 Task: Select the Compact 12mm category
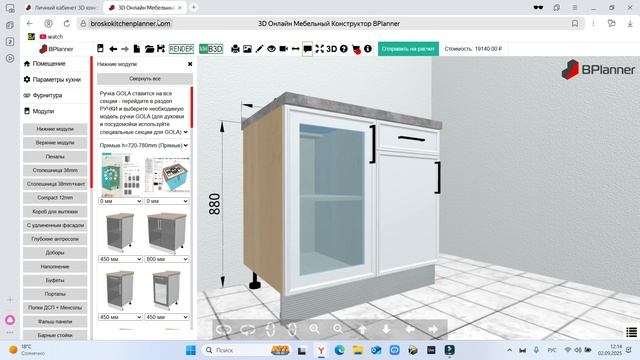click(55, 198)
